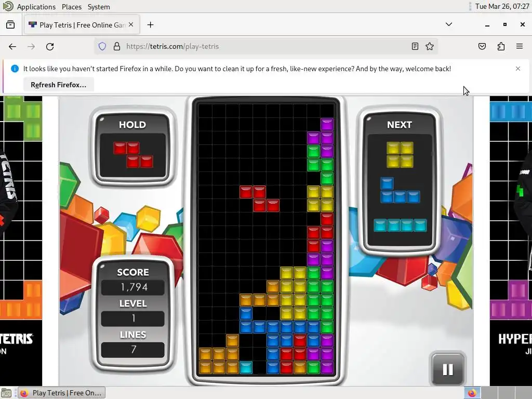Click the SCORE label
The height and width of the screenshot is (399, 532).
[x=133, y=272]
